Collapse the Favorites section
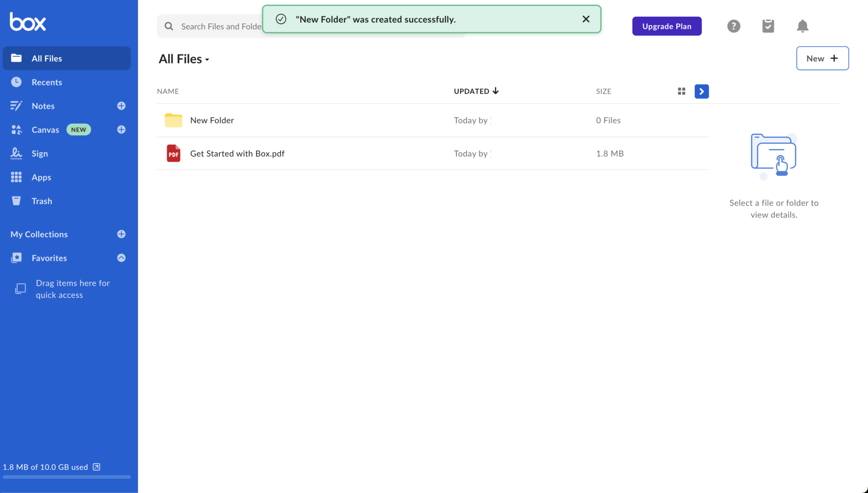The height and width of the screenshot is (493, 868). point(121,258)
